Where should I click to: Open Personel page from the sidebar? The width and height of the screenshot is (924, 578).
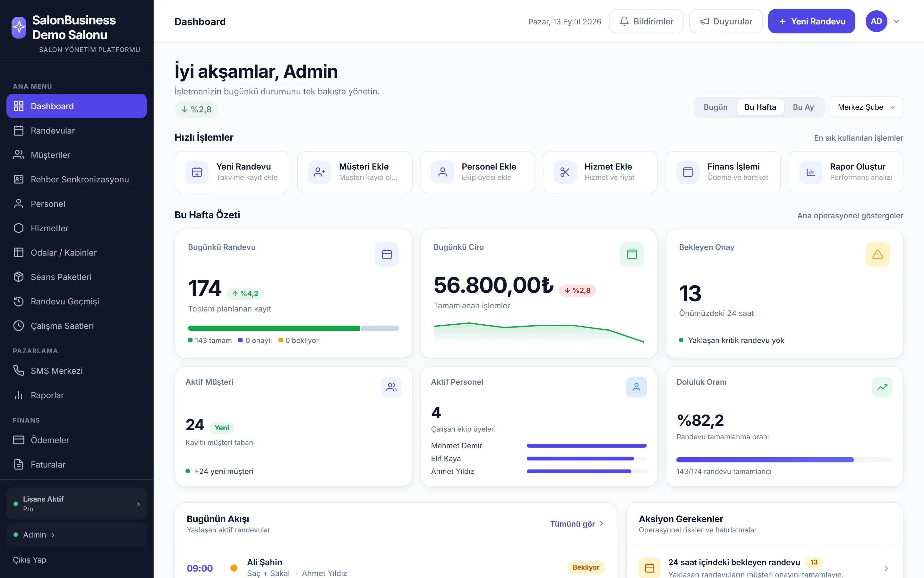coord(77,204)
